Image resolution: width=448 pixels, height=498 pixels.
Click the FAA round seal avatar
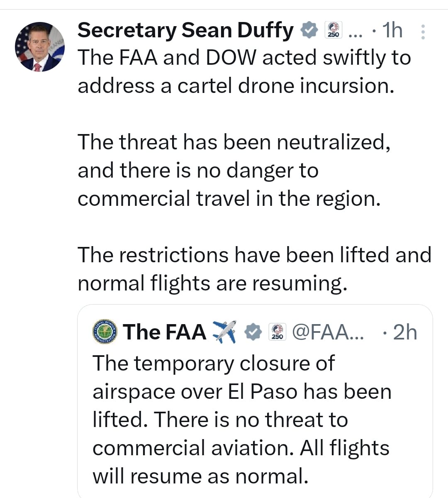pyautogui.click(x=105, y=332)
